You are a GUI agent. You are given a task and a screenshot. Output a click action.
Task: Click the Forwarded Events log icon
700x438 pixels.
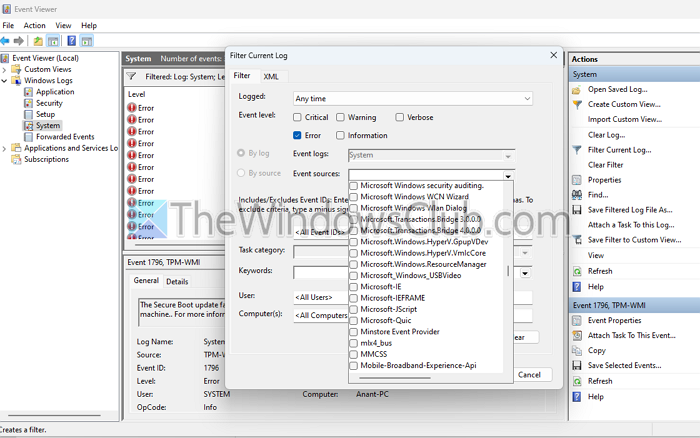pyautogui.click(x=28, y=137)
